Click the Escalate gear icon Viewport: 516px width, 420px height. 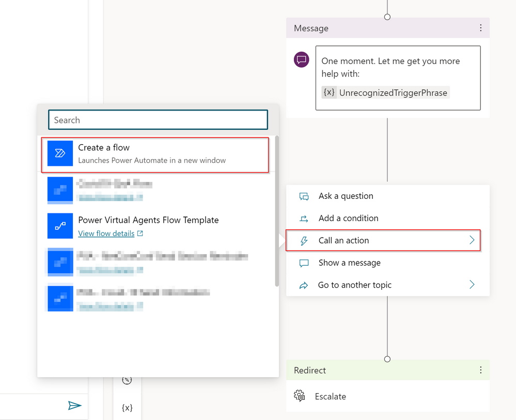click(x=300, y=396)
